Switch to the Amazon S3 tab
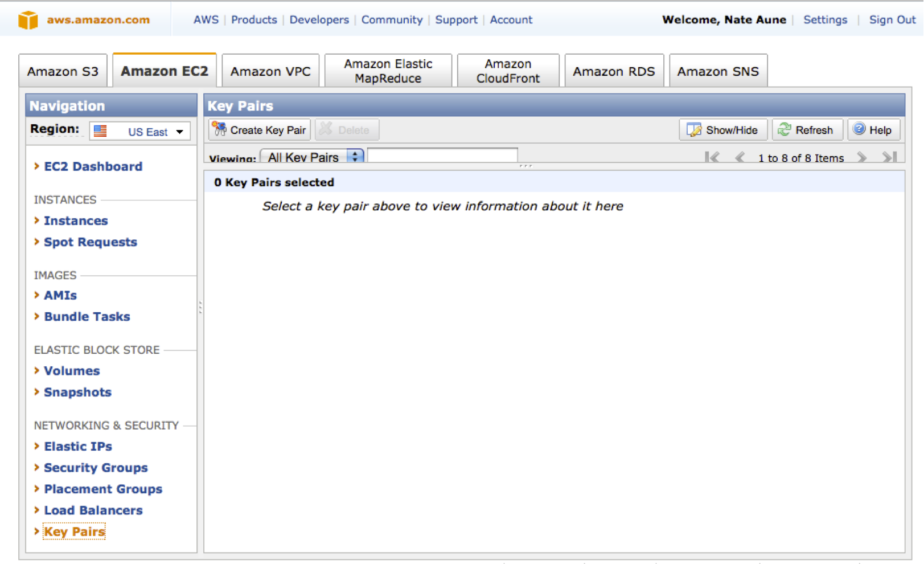The height and width of the screenshot is (564, 924). 63,71
